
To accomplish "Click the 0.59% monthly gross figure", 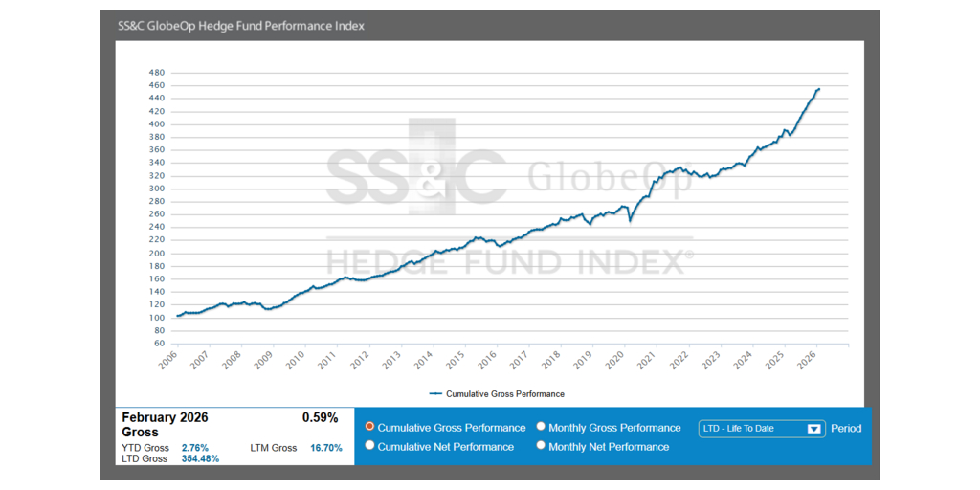I will coord(320,418).
